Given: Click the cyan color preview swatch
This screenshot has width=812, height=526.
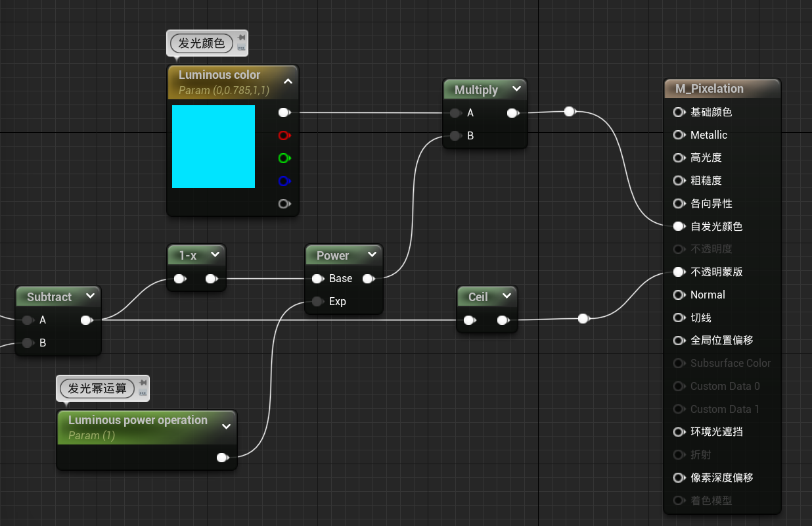Looking at the screenshot, I should [x=214, y=147].
